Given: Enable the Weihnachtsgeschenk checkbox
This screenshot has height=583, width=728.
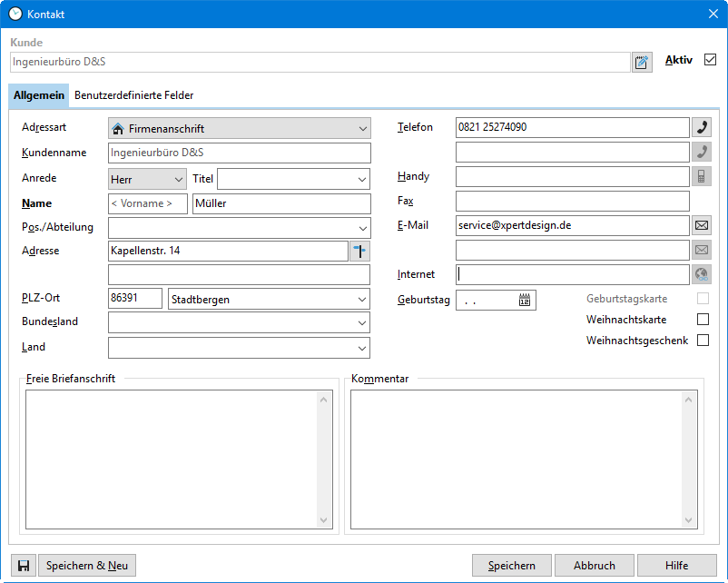Looking at the screenshot, I should click(x=703, y=341).
